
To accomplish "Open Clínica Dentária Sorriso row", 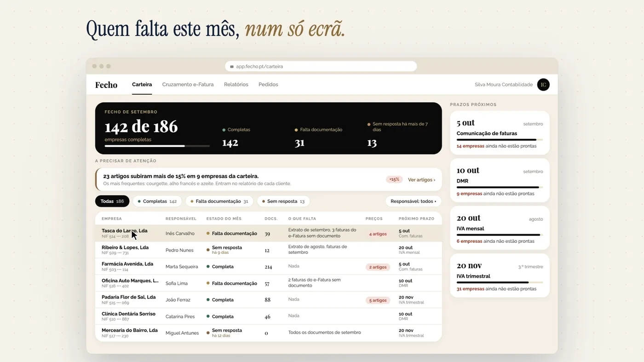I will pos(268,316).
